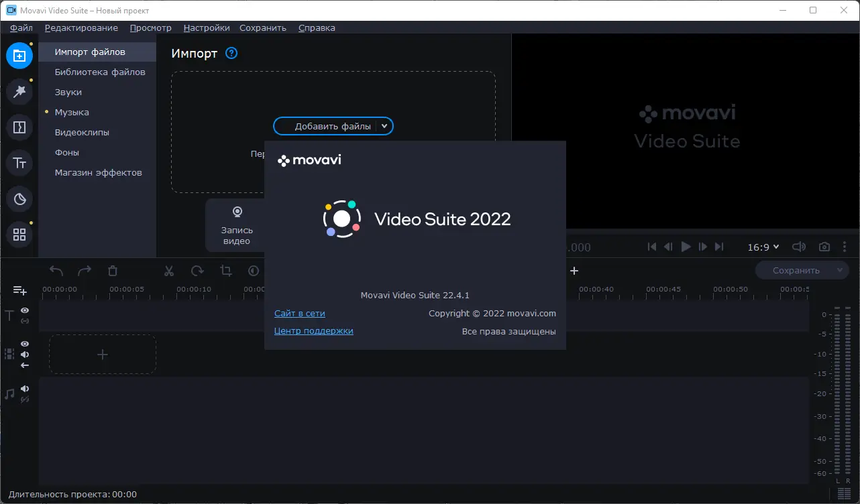Hide the video track with its eye icon
The width and height of the screenshot is (860, 504).
coord(25,344)
